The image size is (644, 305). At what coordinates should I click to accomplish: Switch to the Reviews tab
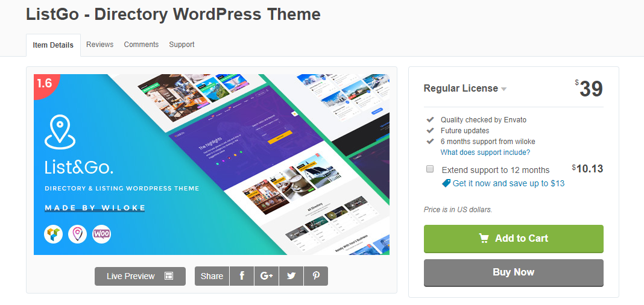click(100, 45)
